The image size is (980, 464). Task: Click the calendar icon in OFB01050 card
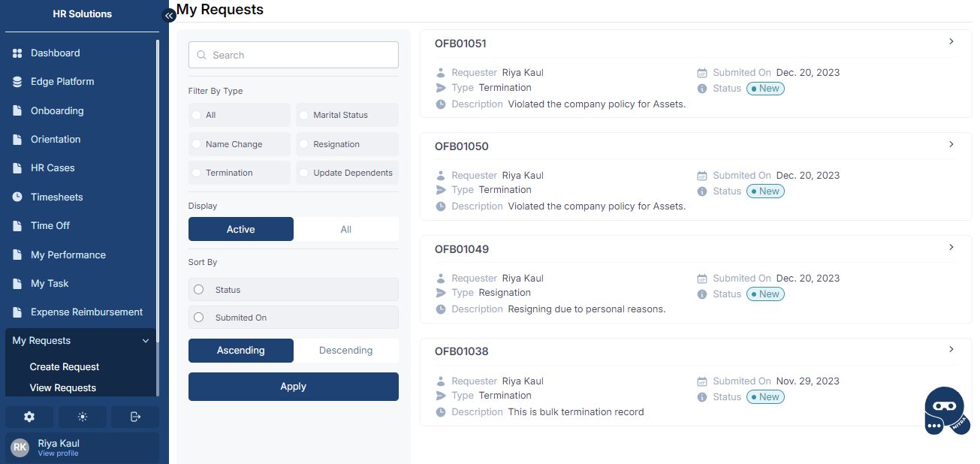tap(702, 176)
